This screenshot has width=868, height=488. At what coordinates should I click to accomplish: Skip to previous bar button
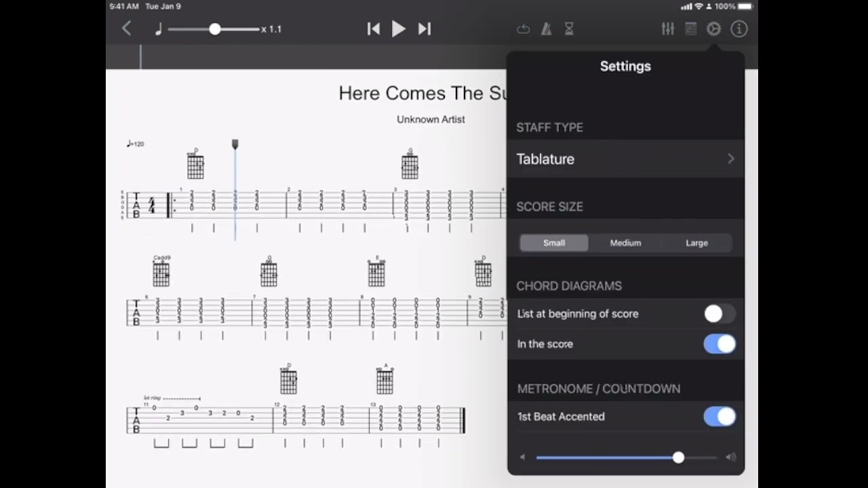(x=374, y=28)
